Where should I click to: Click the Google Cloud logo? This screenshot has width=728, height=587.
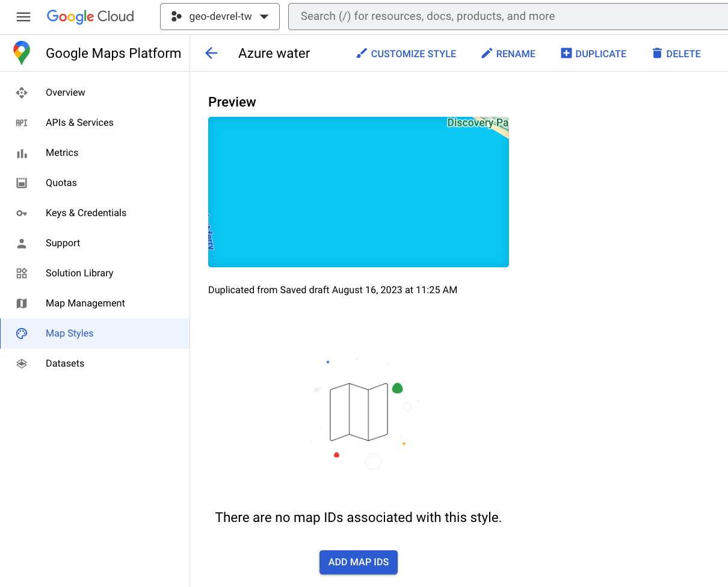(x=90, y=17)
